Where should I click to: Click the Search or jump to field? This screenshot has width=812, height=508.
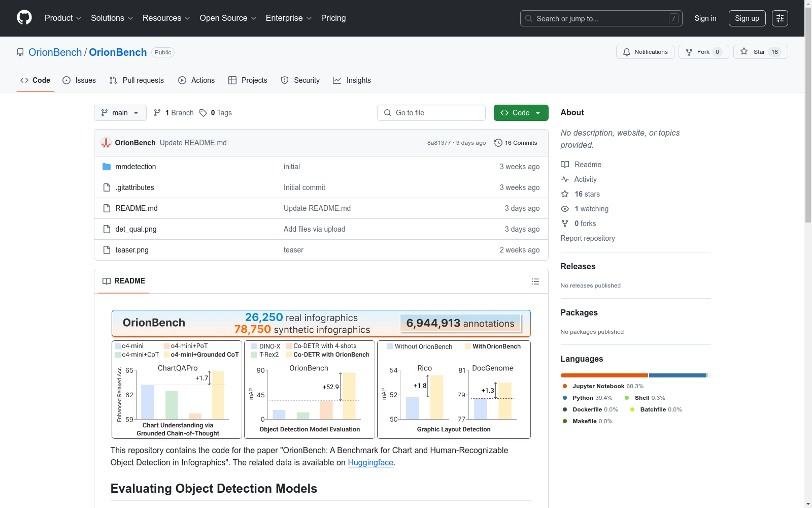point(601,18)
